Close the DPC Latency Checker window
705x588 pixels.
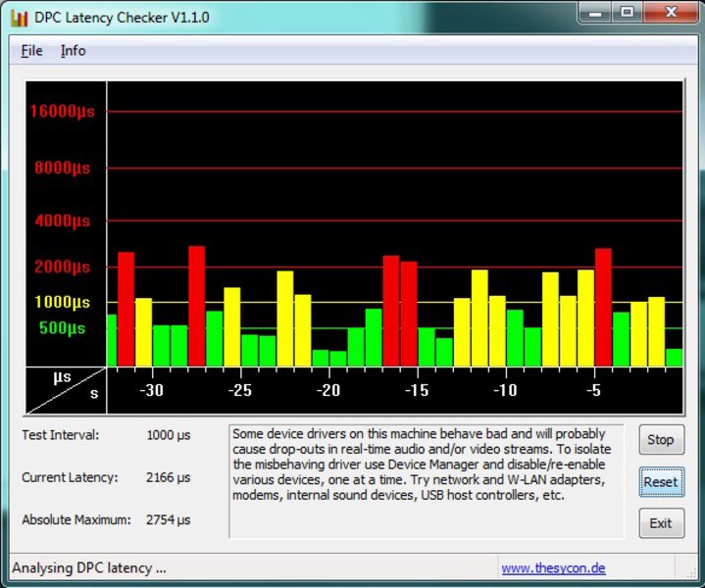click(671, 12)
